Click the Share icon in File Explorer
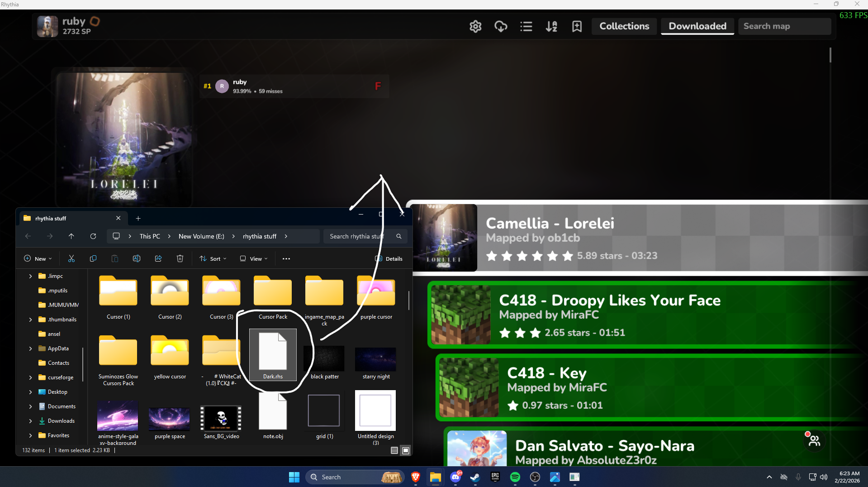The width and height of the screenshot is (868, 487). tap(158, 258)
